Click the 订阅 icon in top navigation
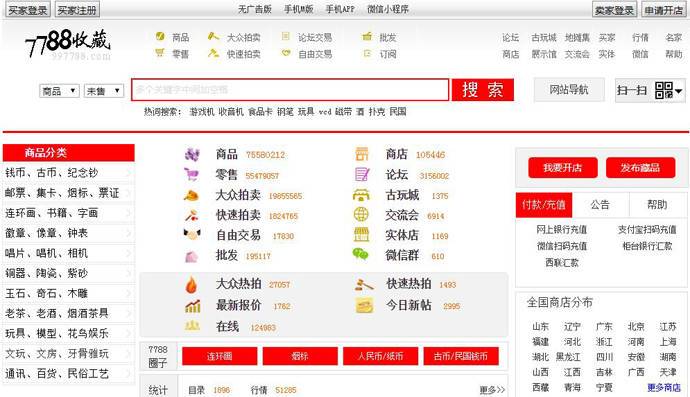Viewport: 690px width, 397px height. 367,53
